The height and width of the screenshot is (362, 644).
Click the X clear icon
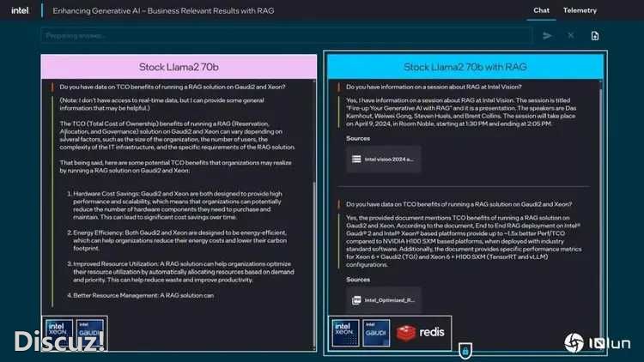[x=570, y=35]
